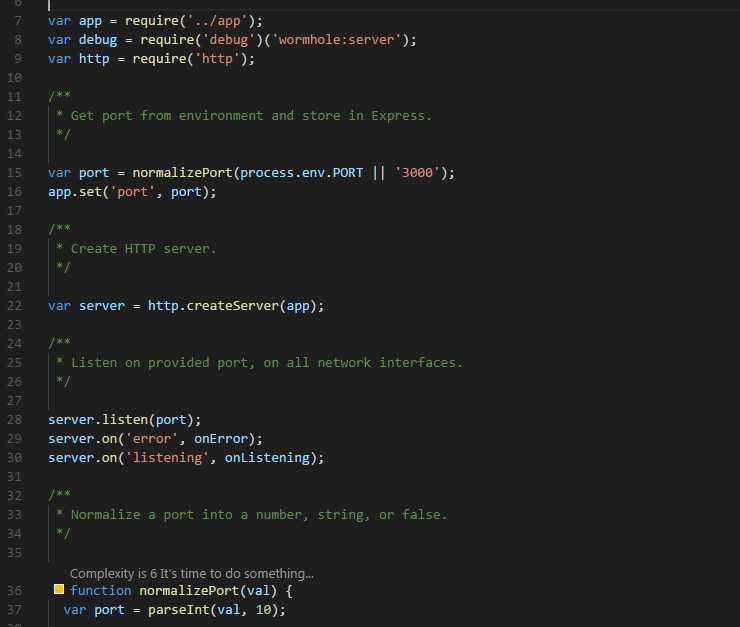The width and height of the screenshot is (740, 627).
Task: Click 'server.listen(port)' statement
Action: click(x=124, y=419)
